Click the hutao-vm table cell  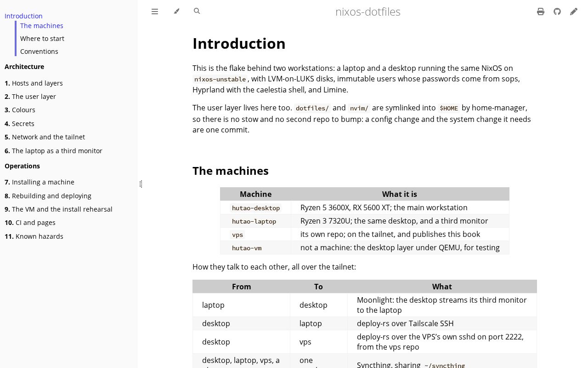tap(256, 248)
